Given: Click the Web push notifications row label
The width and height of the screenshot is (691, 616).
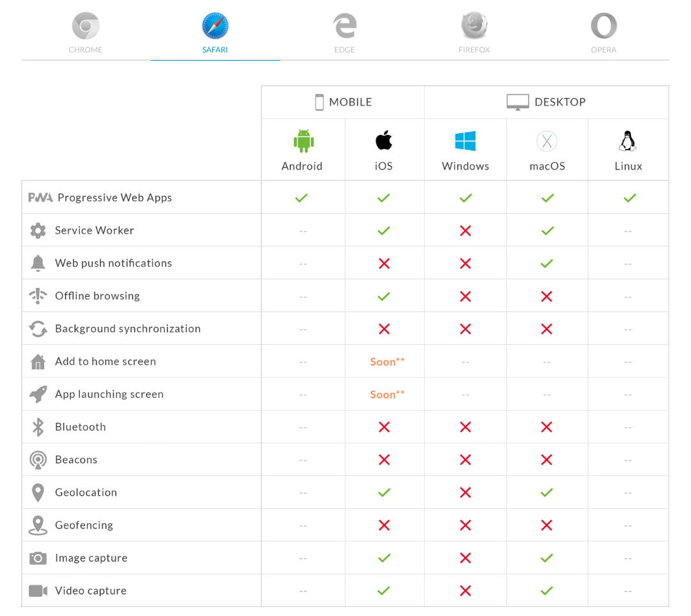Looking at the screenshot, I should click(113, 263).
